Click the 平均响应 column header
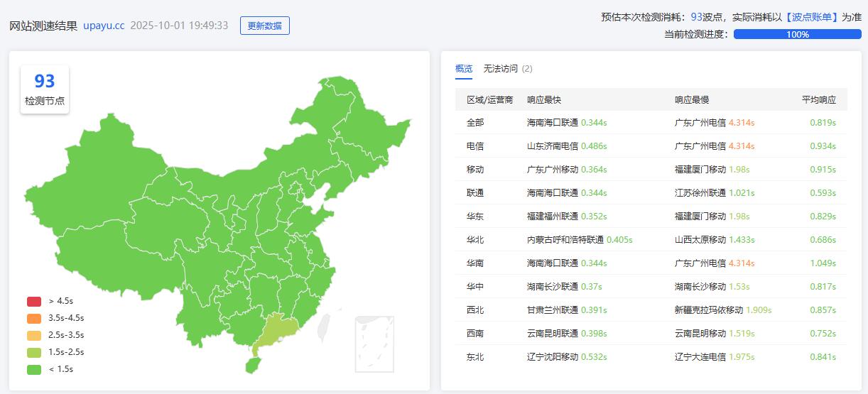868x394 pixels. pyautogui.click(x=818, y=100)
